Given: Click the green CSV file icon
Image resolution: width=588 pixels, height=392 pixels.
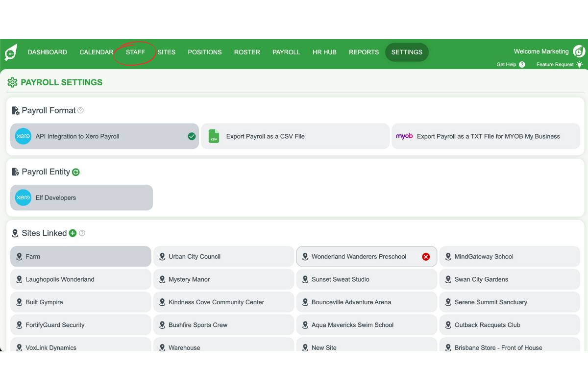Looking at the screenshot, I should tap(213, 136).
